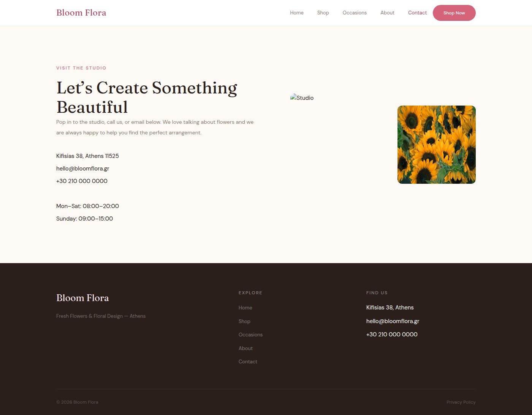The width and height of the screenshot is (532, 415).
Task: Open About link in the footer
Action: 245,348
